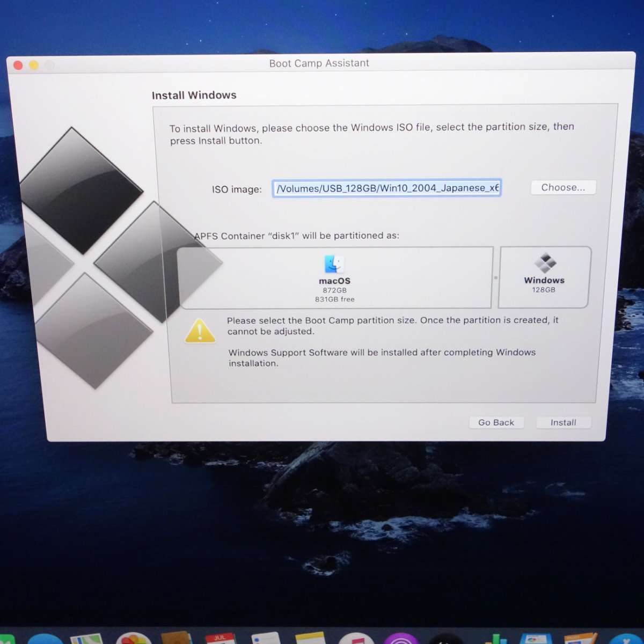The width and height of the screenshot is (644, 644).
Task: Click the Install button
Action: (563, 422)
